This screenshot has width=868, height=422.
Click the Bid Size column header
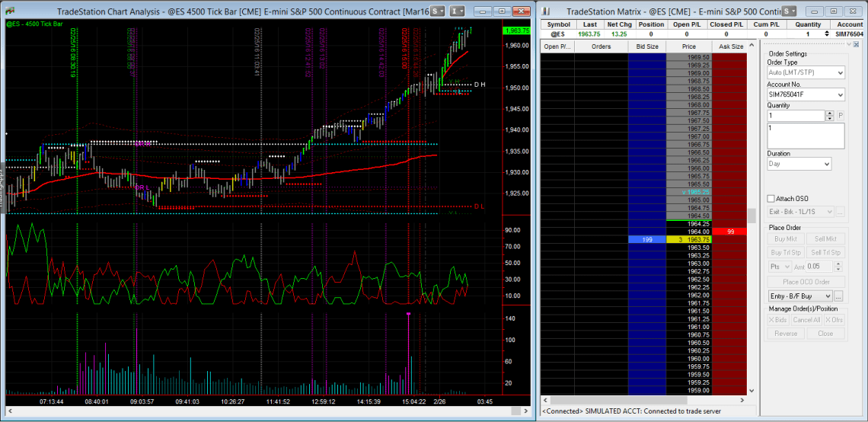(x=647, y=46)
